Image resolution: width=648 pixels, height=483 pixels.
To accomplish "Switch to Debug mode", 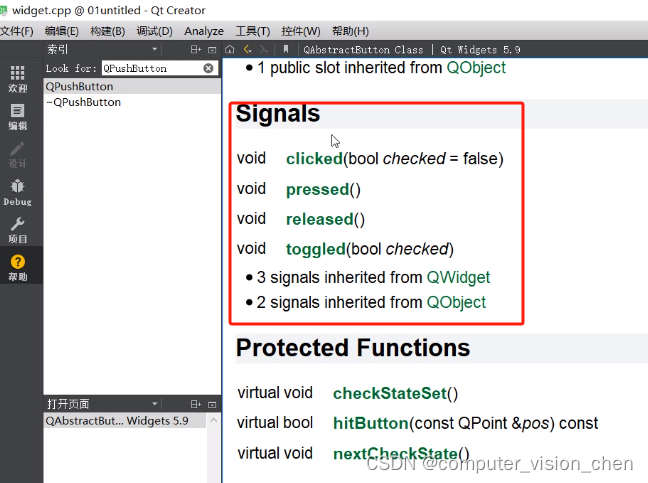I will coord(17,193).
